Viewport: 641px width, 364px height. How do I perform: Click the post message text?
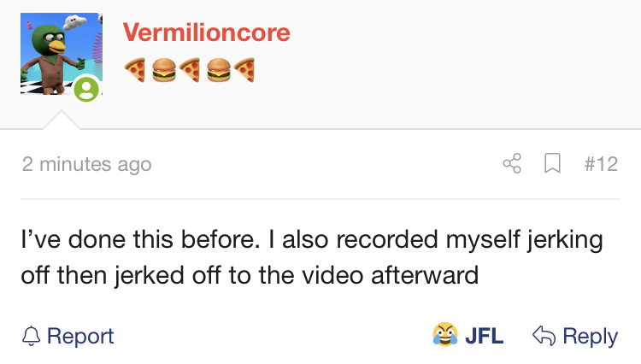coord(312,257)
